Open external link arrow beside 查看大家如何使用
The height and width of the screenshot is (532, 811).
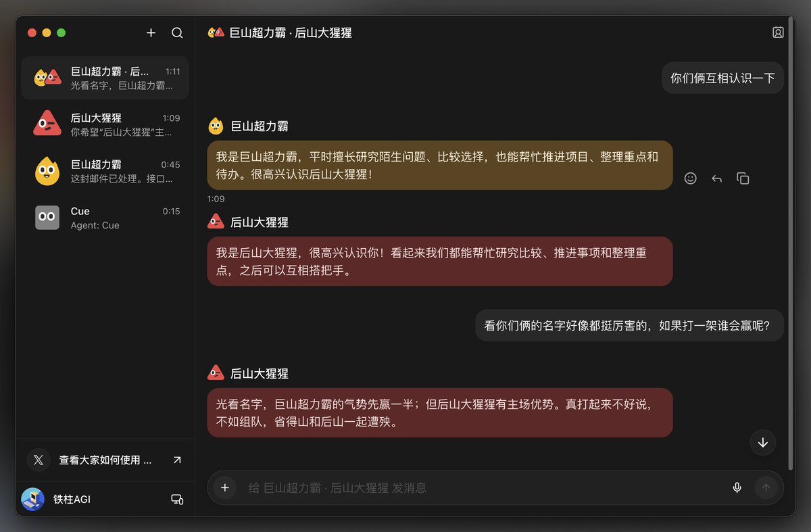[177, 460]
